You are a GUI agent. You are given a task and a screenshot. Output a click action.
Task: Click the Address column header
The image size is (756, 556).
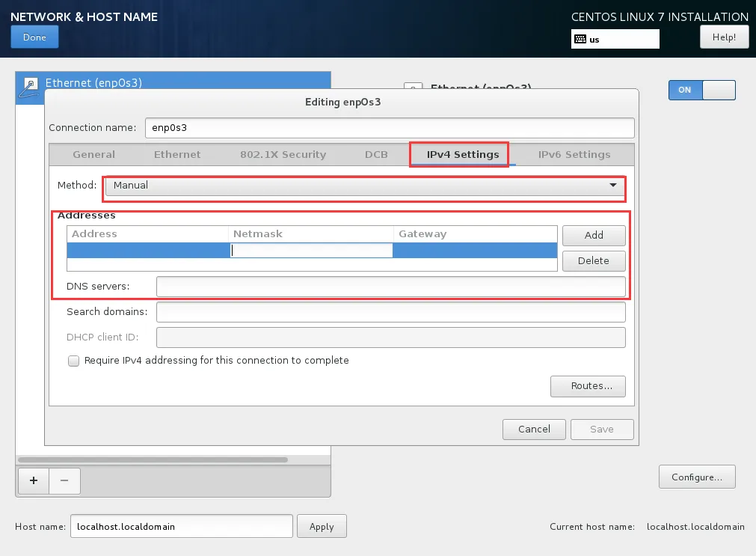[147, 234]
